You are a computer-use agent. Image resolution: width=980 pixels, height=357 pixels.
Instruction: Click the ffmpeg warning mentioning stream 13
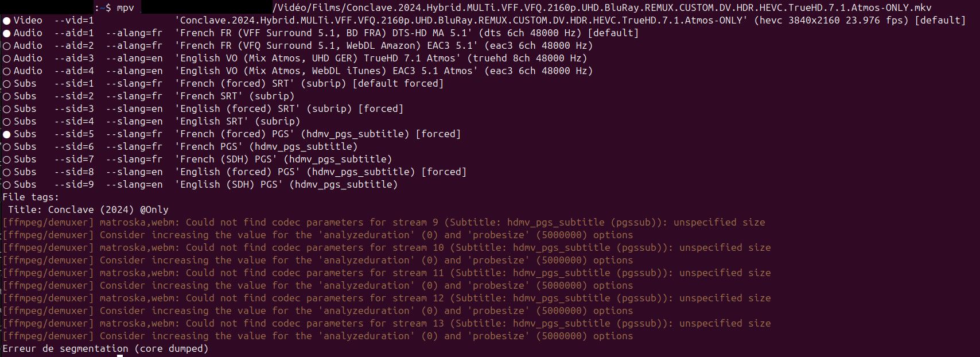click(x=386, y=323)
